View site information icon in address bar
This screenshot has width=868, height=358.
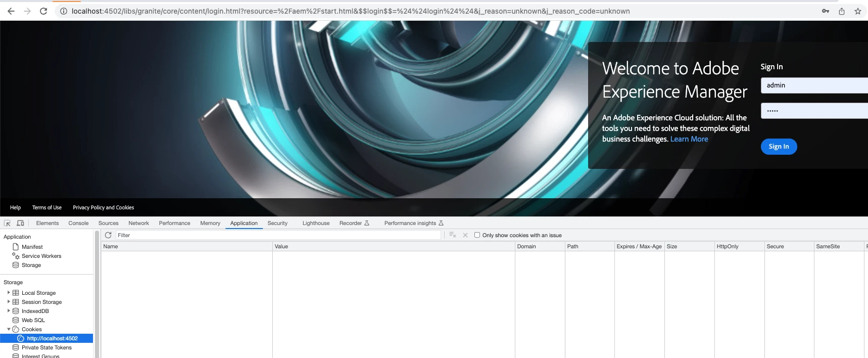pyautogui.click(x=64, y=11)
